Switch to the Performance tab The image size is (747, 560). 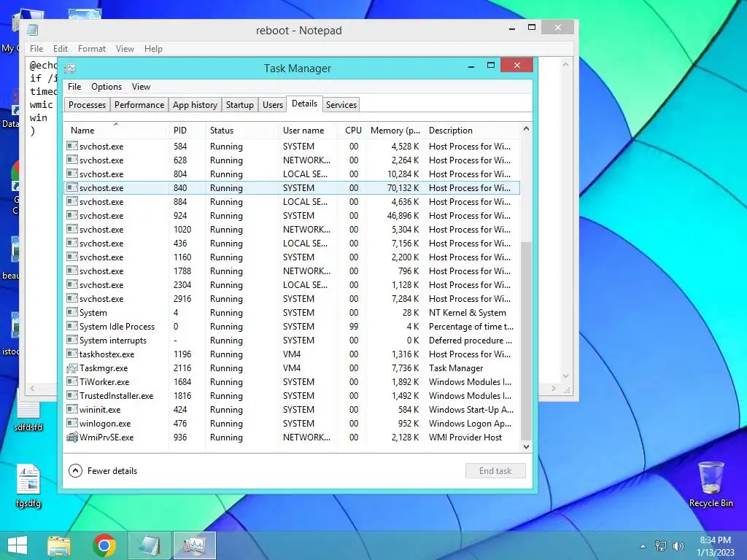pyautogui.click(x=139, y=105)
